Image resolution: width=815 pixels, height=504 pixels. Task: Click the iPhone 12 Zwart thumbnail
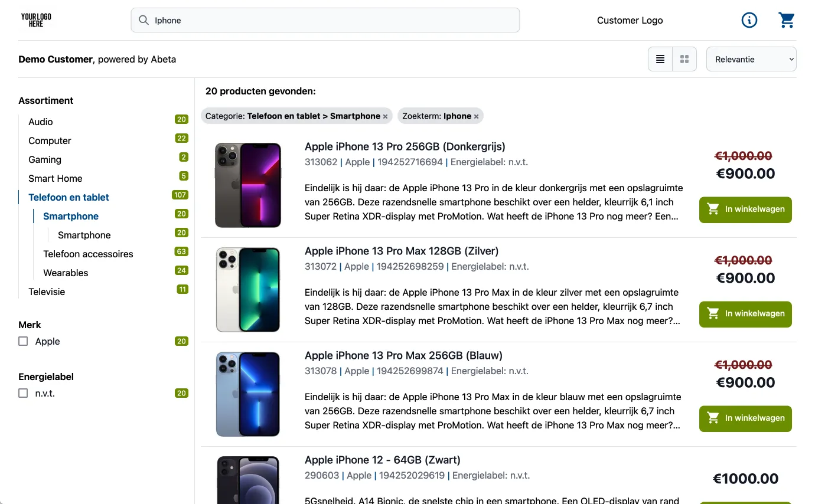[x=248, y=480]
